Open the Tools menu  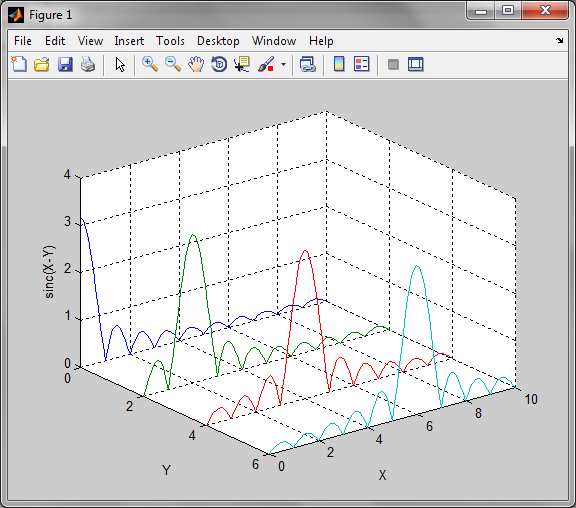[170, 41]
